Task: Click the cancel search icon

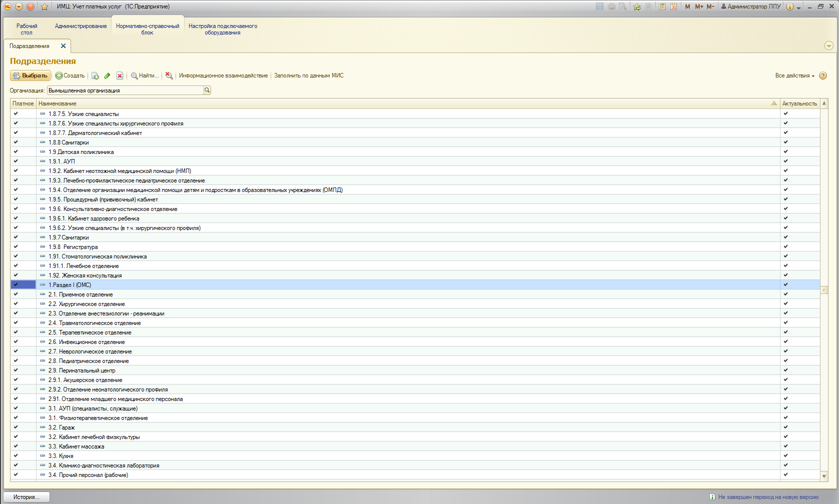Action: [169, 76]
